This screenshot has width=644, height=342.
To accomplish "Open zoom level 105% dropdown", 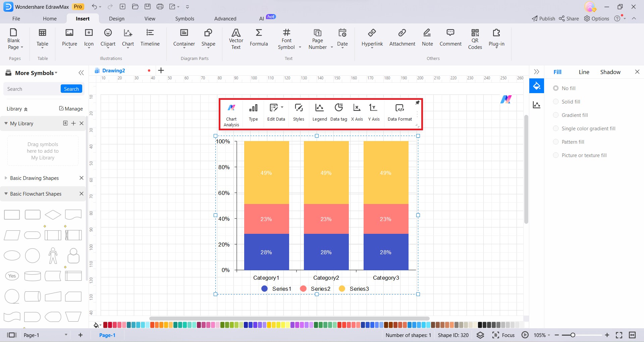I will click(x=542, y=335).
